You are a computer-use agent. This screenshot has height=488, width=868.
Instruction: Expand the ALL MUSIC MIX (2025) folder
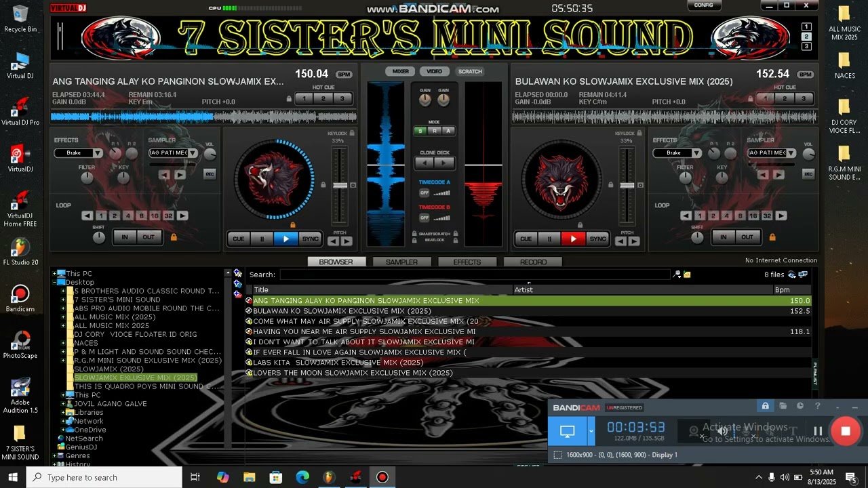click(x=63, y=317)
